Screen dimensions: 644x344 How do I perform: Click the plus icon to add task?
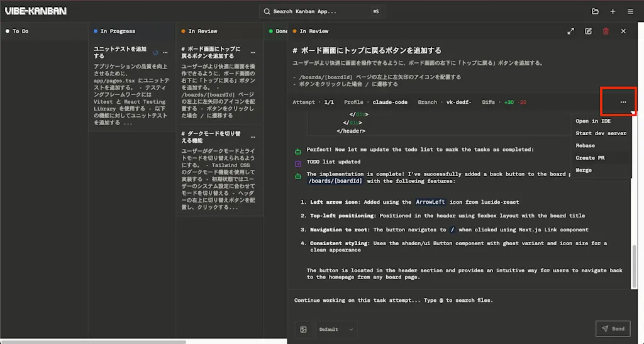point(613,11)
